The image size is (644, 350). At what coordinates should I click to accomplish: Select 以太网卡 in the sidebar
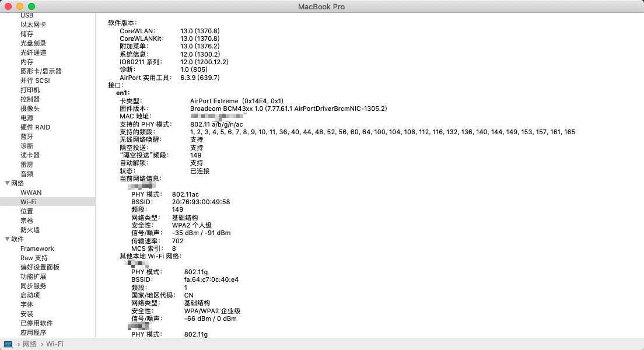click(33, 24)
